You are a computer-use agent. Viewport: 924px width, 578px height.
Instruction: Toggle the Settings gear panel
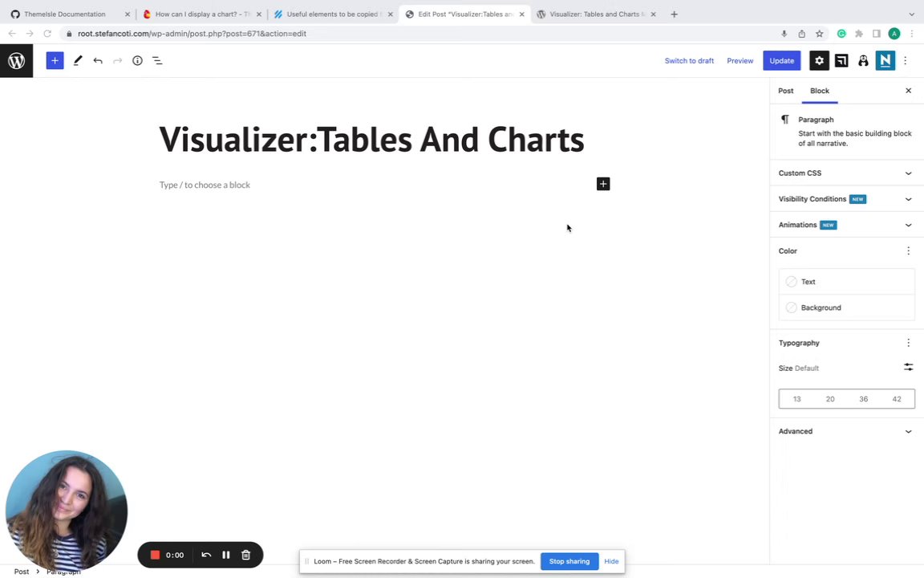pos(819,61)
